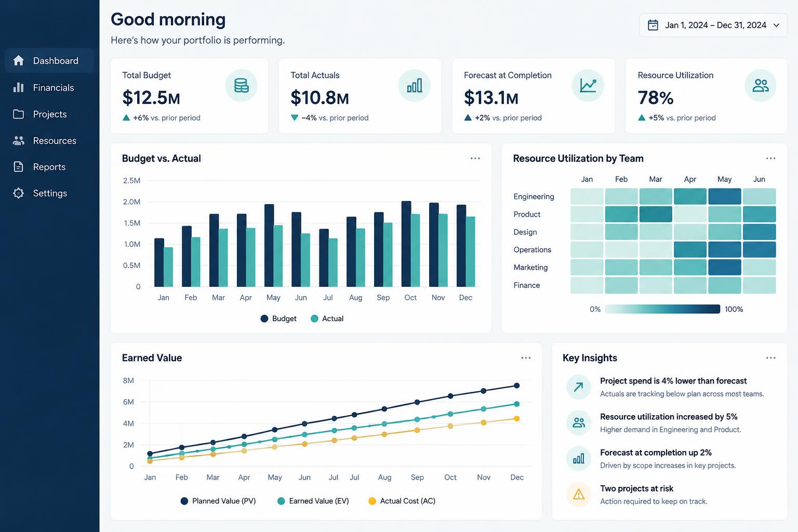Navigate to Projects in the sidebar
798x532 pixels.
[49, 114]
